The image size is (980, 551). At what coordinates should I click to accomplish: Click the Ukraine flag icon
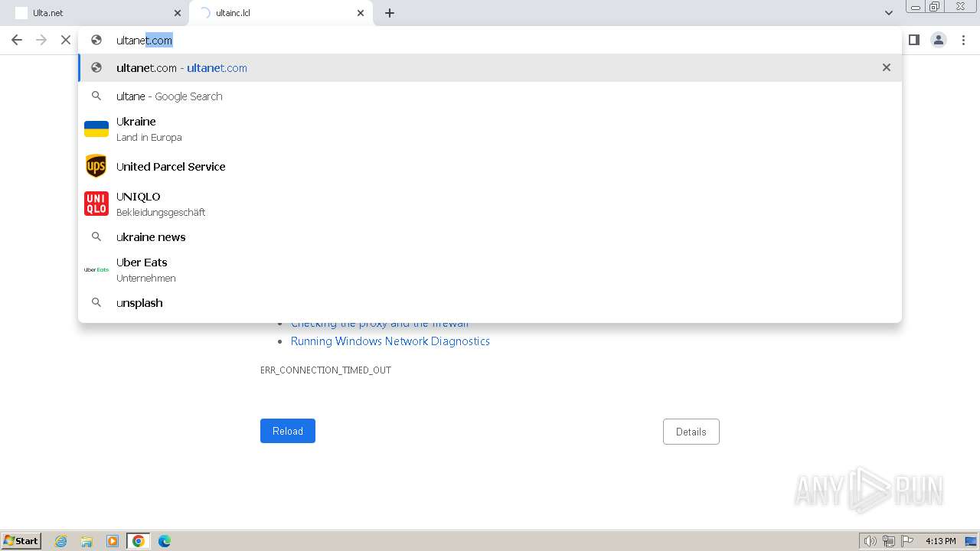click(96, 129)
